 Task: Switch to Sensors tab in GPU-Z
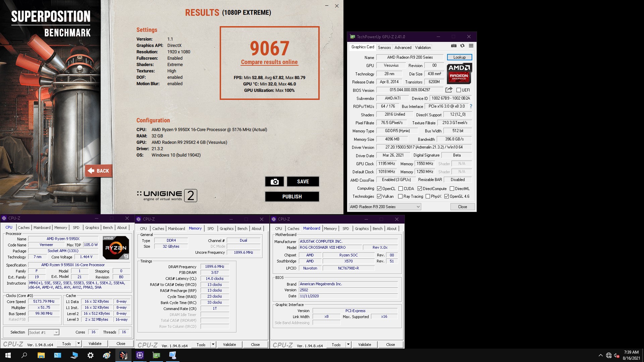click(x=384, y=47)
